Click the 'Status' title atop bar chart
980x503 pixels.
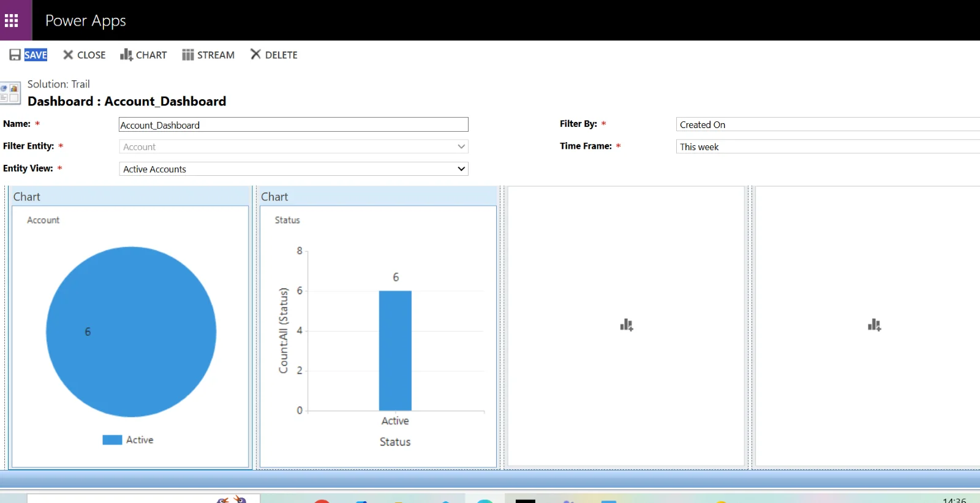pyautogui.click(x=287, y=220)
